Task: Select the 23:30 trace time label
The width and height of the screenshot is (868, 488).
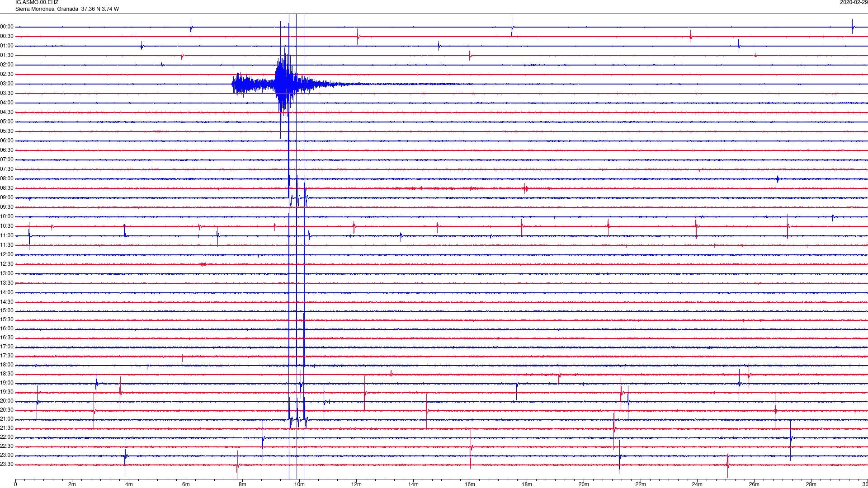Action: point(7,465)
